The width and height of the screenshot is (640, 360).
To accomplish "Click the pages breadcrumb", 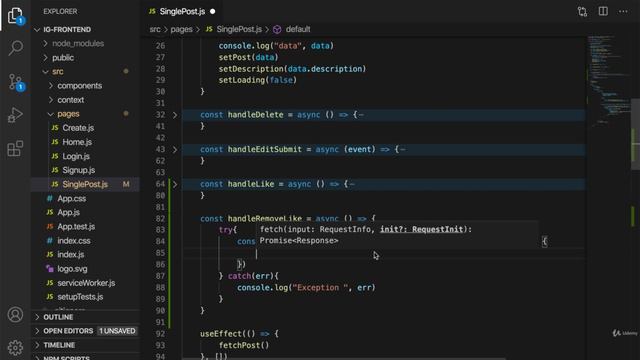I will pos(182,29).
